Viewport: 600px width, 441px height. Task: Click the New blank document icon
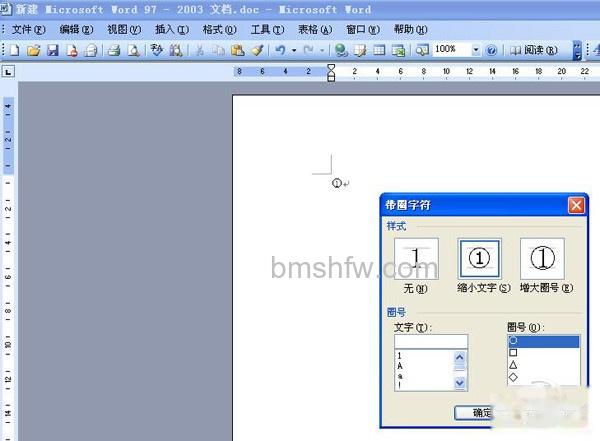tap(15, 50)
